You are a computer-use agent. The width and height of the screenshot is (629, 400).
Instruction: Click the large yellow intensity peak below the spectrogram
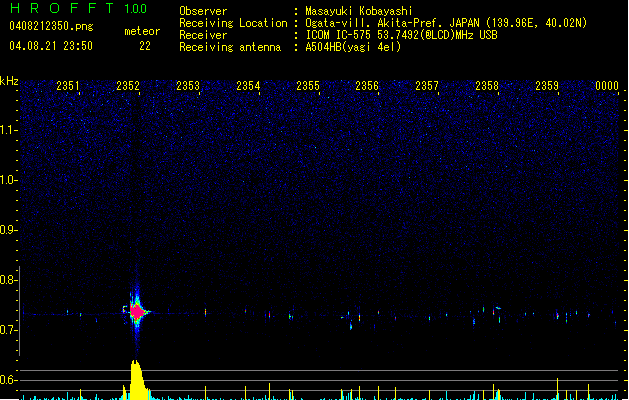coord(137,380)
